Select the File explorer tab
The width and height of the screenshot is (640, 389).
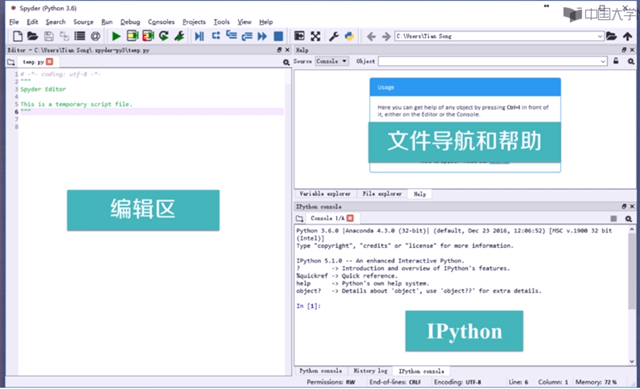[382, 194]
